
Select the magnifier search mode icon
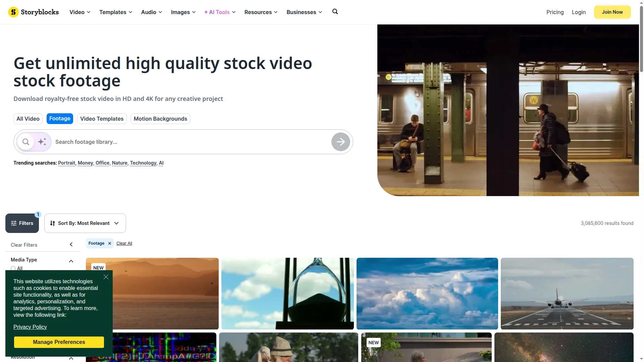coord(26,142)
